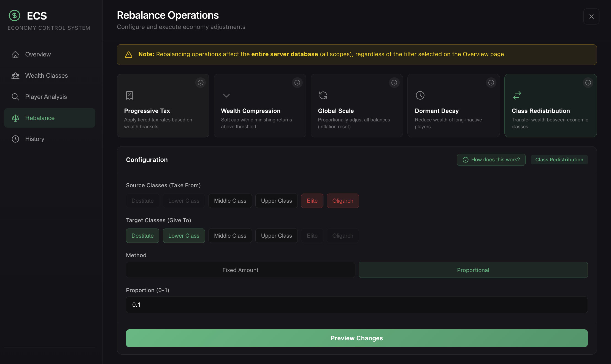Viewport: 611px width, 364px height.
Task: Click info icon on Global Scale card
Action: (394, 83)
